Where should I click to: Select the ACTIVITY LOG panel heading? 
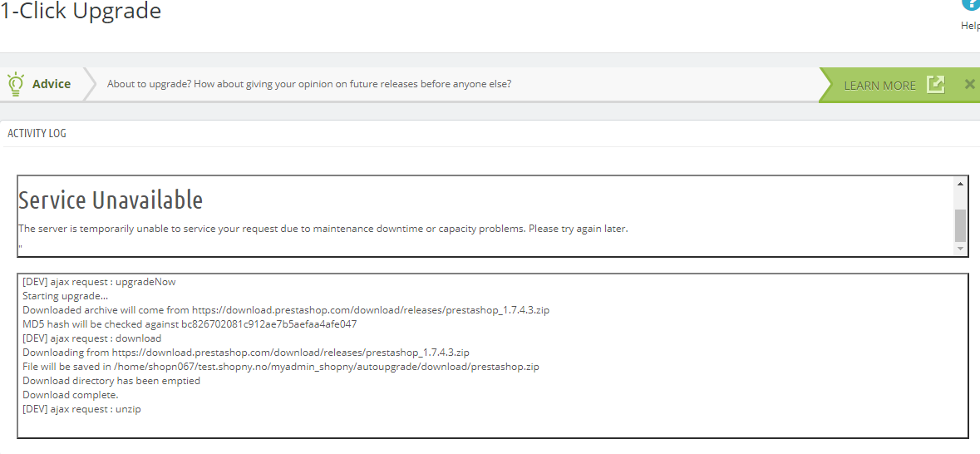[37, 133]
